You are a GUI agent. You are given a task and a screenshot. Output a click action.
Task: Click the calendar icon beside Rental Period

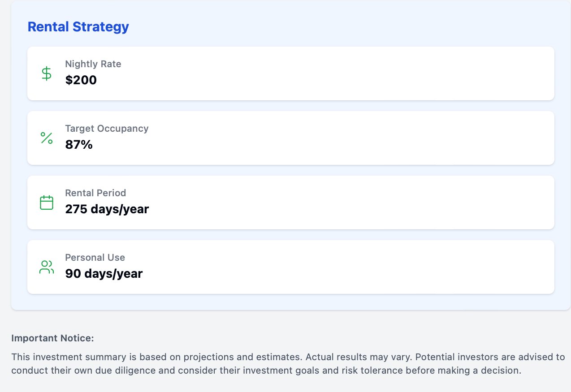click(x=47, y=202)
